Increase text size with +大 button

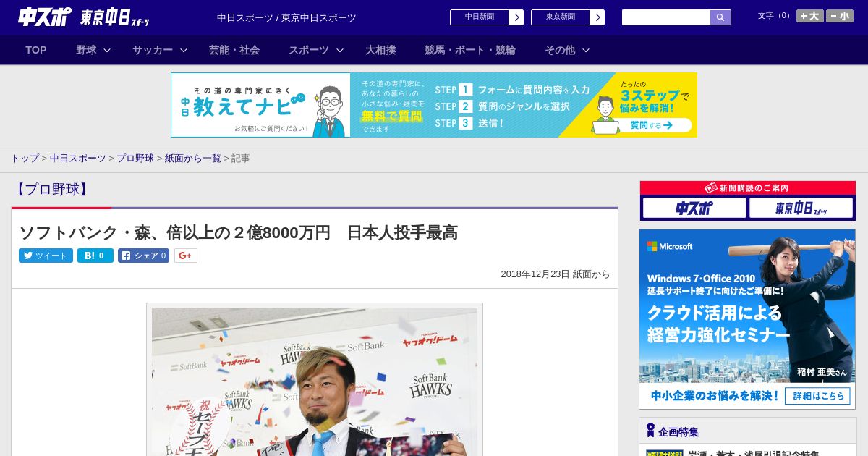tap(810, 16)
